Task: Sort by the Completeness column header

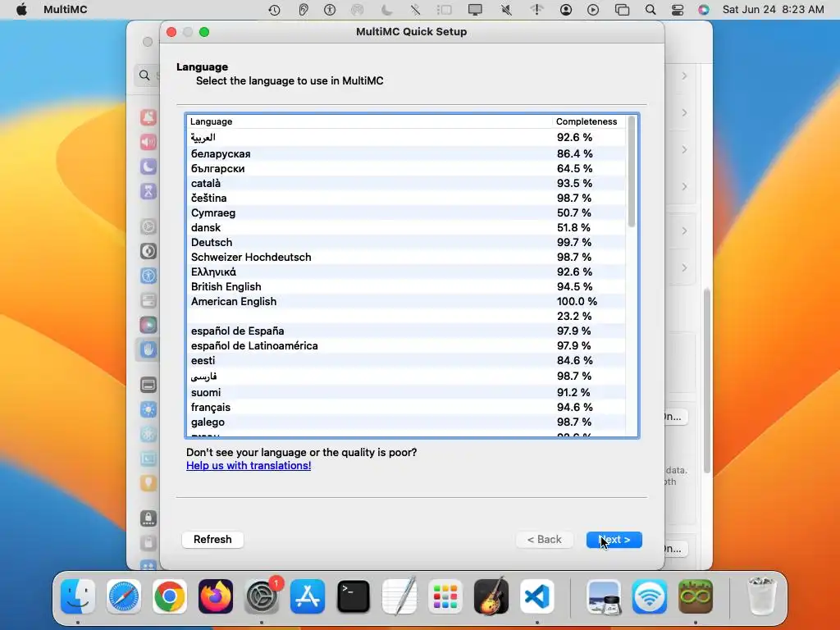Action: 588,121
